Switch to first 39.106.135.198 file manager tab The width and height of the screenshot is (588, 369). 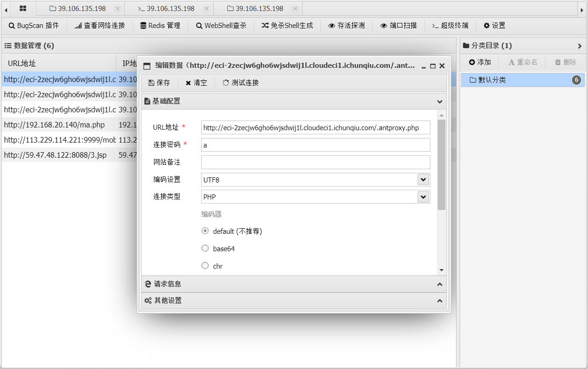[77, 9]
